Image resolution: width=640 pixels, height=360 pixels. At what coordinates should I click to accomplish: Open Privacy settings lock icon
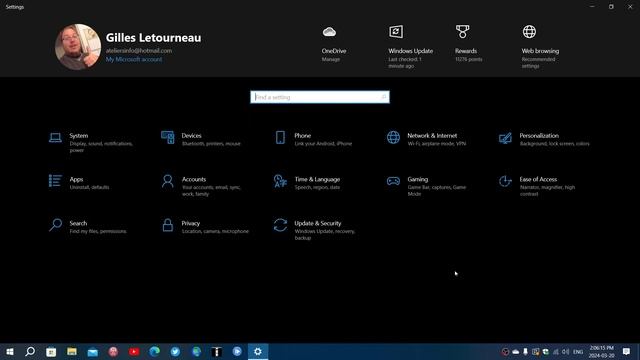click(x=167, y=225)
